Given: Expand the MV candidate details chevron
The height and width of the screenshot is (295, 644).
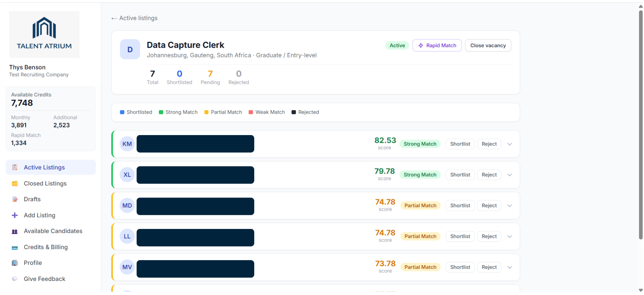Looking at the screenshot, I should click(x=509, y=268).
